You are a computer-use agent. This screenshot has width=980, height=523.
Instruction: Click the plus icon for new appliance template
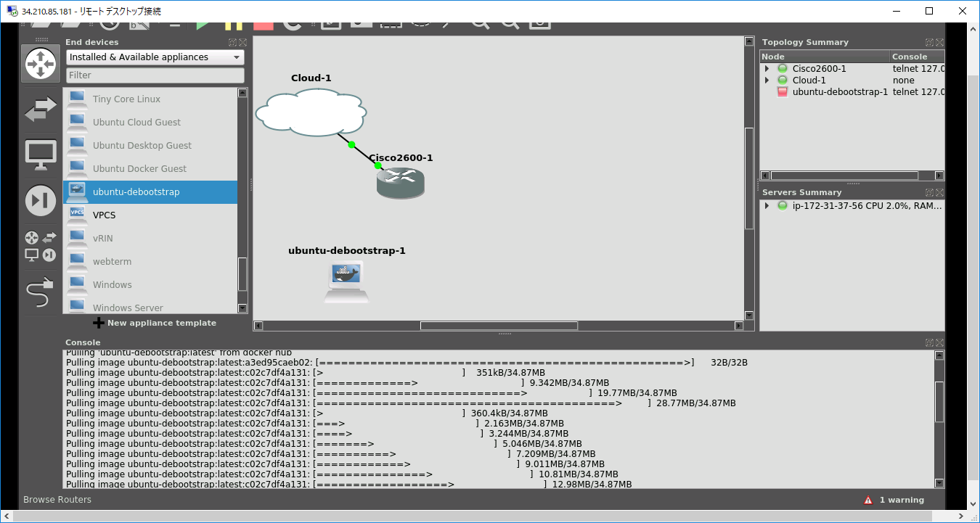[x=99, y=323]
